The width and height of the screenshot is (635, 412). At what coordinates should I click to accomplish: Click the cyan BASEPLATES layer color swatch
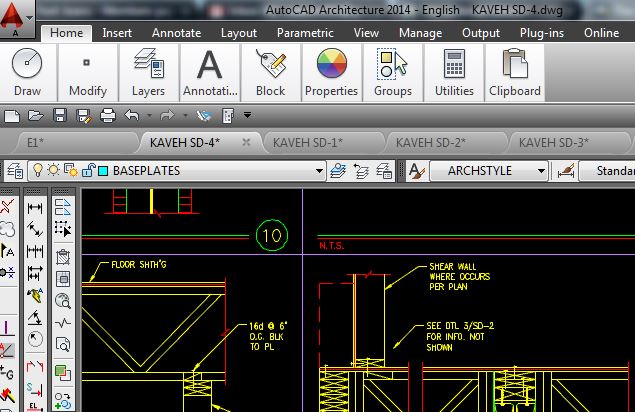click(103, 171)
